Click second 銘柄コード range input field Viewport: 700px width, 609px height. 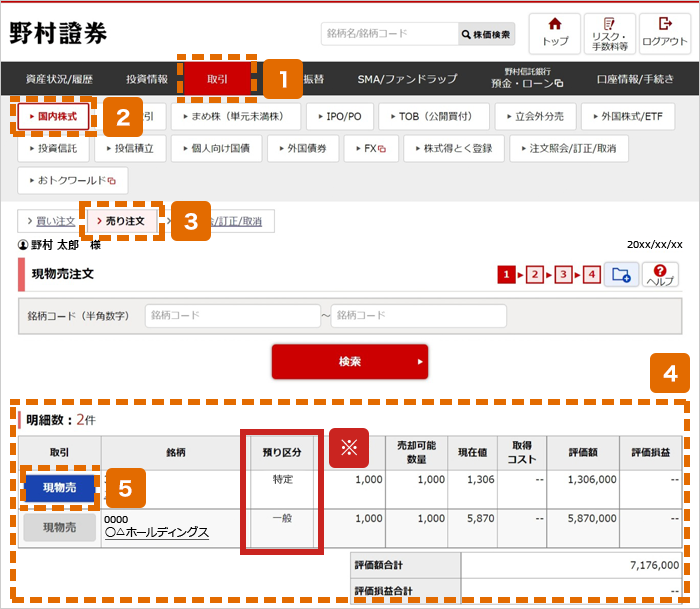coord(418,316)
